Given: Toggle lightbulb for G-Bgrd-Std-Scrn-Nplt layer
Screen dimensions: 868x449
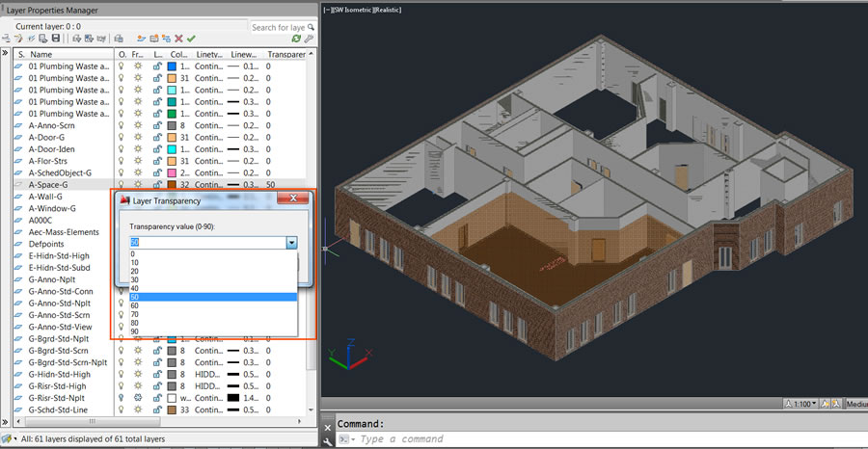Looking at the screenshot, I should [x=121, y=362].
